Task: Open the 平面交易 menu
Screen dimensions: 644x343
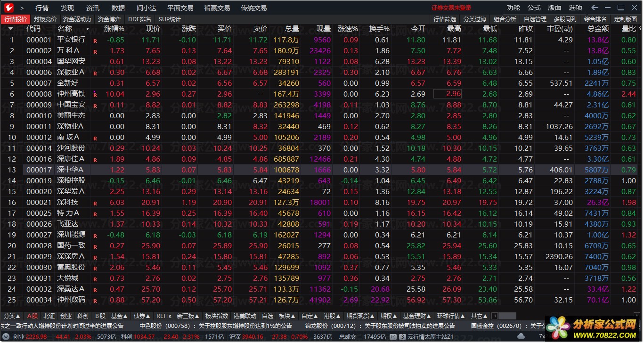Action: (180, 8)
